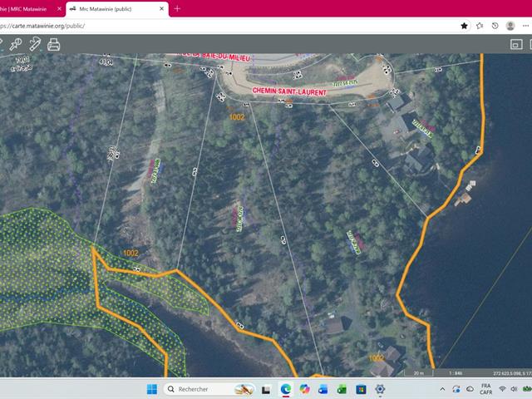Viewport: 532px width, 399px height.
Task: Click FRA CAFR language indicator
Action: tap(485, 389)
